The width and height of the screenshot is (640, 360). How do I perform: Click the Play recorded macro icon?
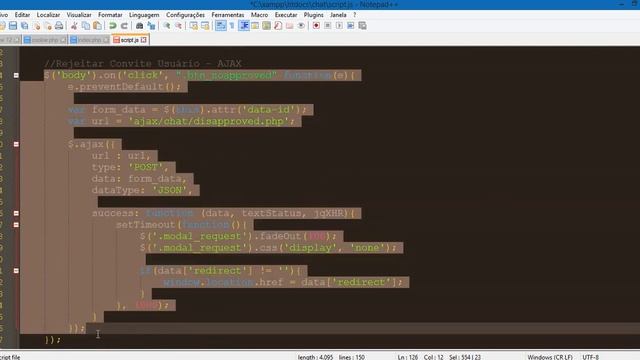point(339,26)
